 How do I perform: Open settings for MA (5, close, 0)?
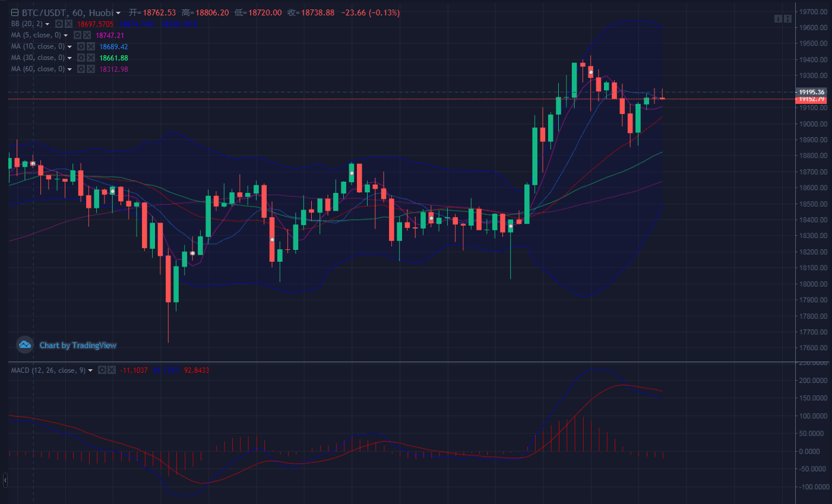pos(78,35)
